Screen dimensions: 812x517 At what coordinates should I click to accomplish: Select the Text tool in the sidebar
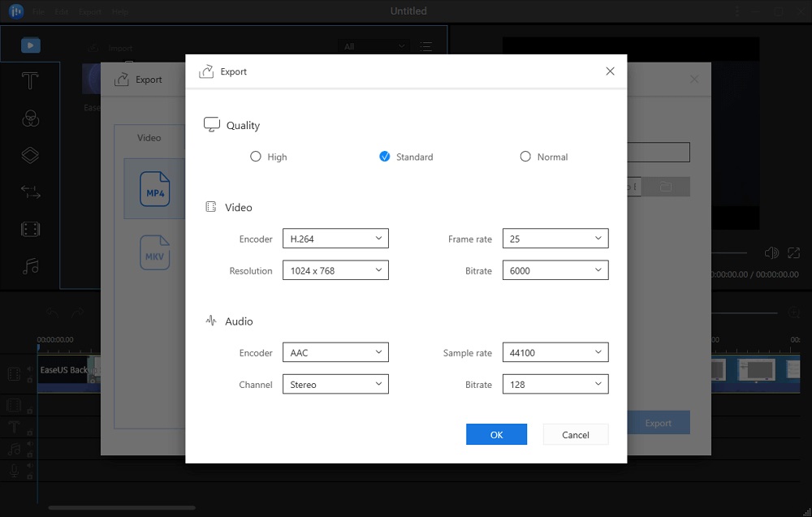pyautogui.click(x=30, y=80)
